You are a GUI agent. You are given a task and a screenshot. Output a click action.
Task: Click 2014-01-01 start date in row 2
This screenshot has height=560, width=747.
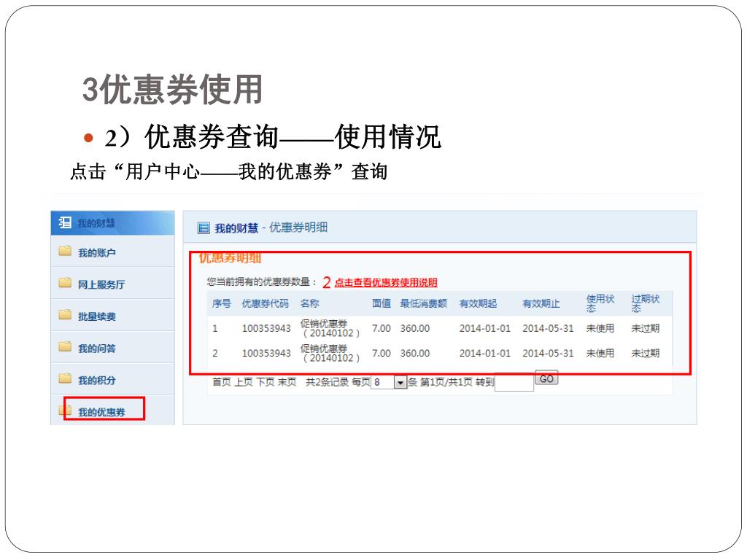coord(485,353)
